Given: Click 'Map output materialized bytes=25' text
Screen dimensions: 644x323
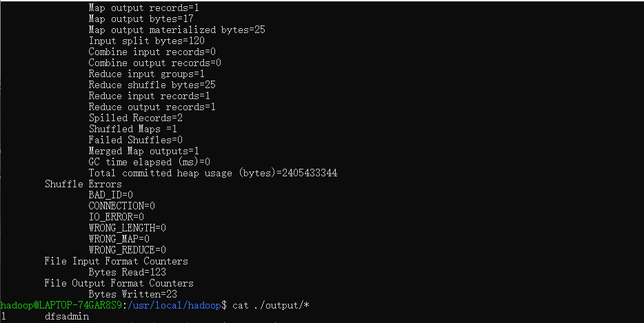Looking at the screenshot, I should tap(177, 30).
